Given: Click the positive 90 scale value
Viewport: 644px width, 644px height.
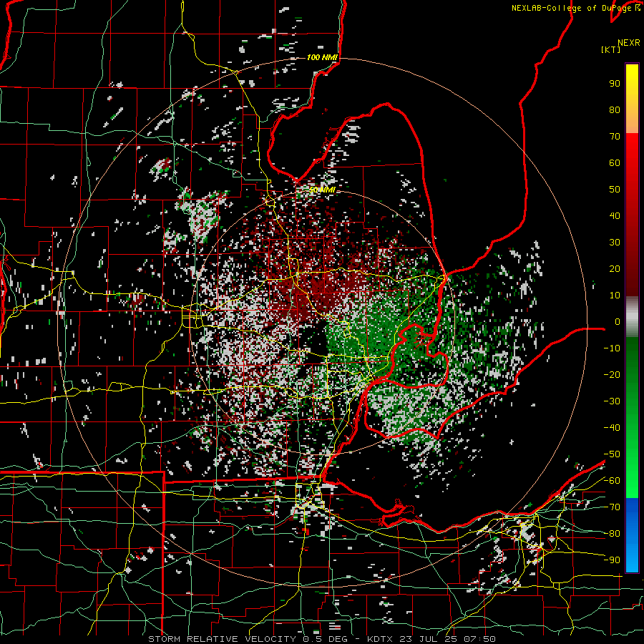Looking at the screenshot, I should tap(615, 84).
